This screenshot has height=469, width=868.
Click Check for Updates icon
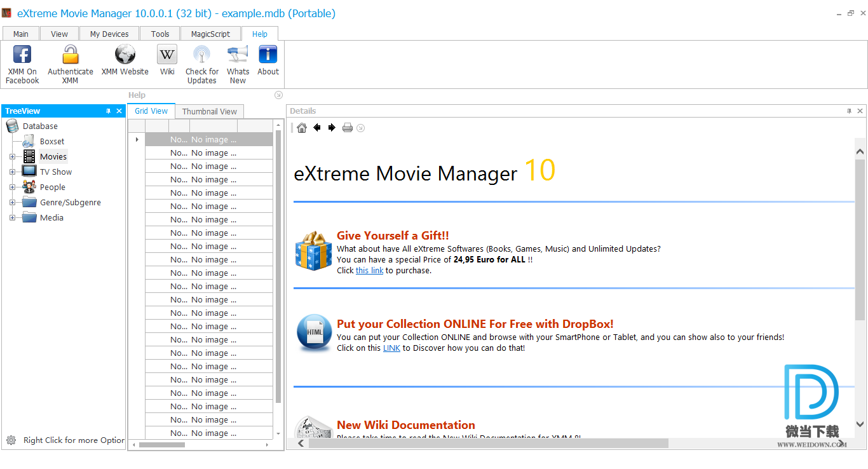tap(202, 54)
